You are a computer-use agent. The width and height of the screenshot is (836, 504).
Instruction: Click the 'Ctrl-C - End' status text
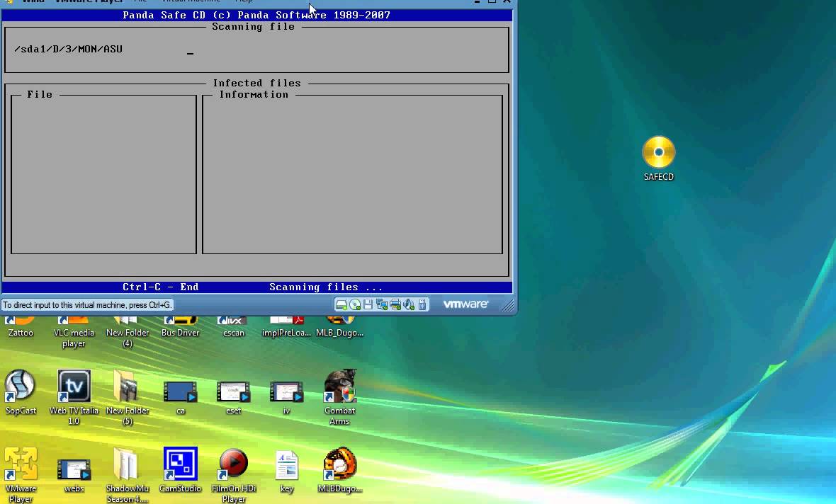tap(161, 287)
